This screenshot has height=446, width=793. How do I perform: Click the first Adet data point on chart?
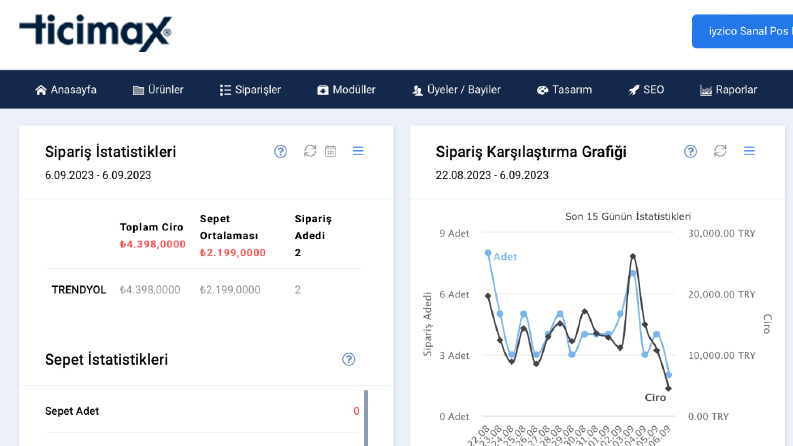coord(488,253)
